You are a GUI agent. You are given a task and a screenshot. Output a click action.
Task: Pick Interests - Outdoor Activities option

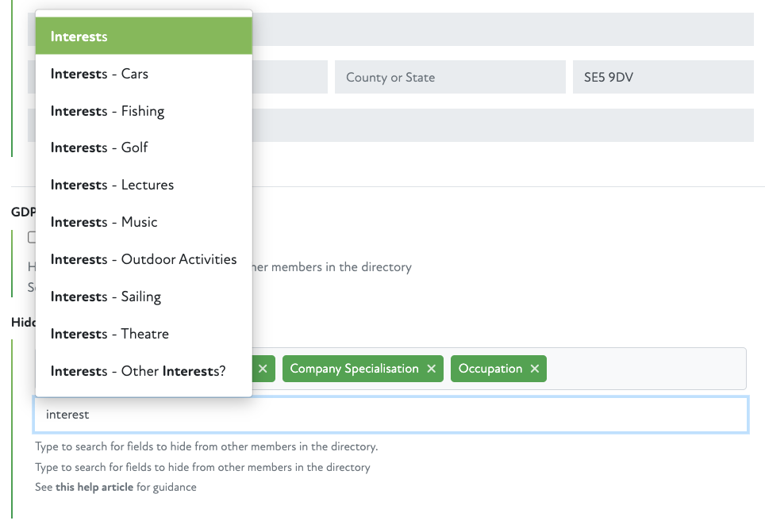point(143,259)
